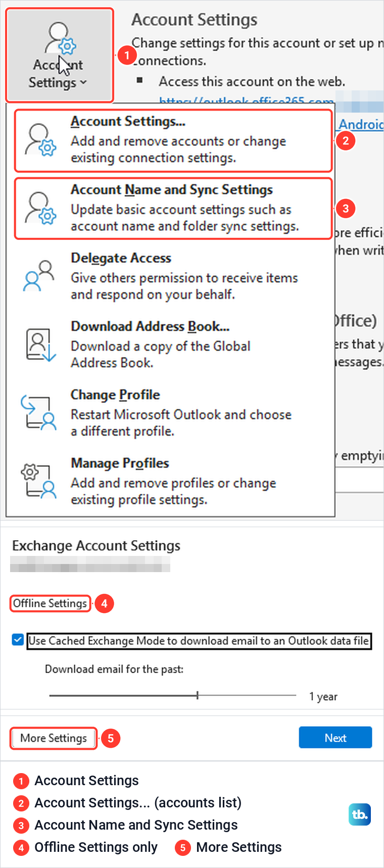
Task: Click the Download Address Book icon
Action: tap(40, 345)
